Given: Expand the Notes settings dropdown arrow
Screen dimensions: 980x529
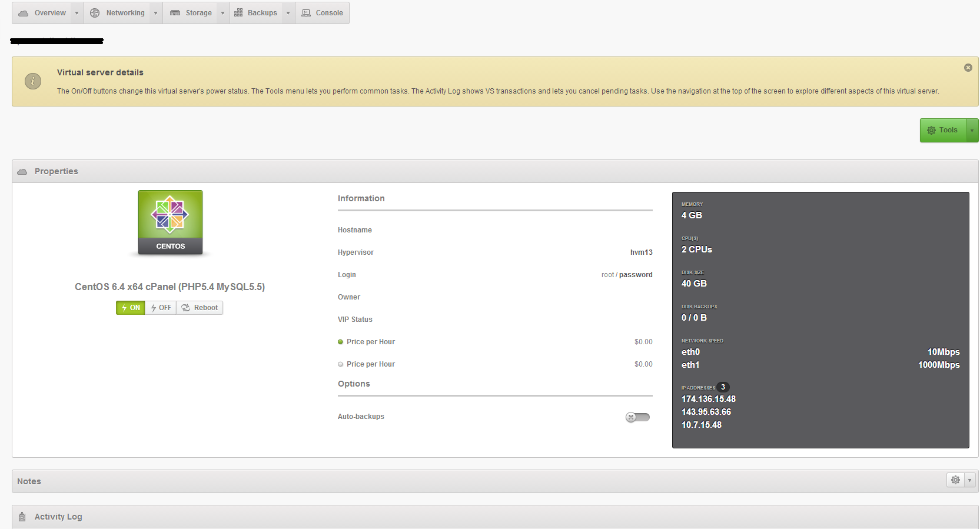Looking at the screenshot, I should 969,480.
